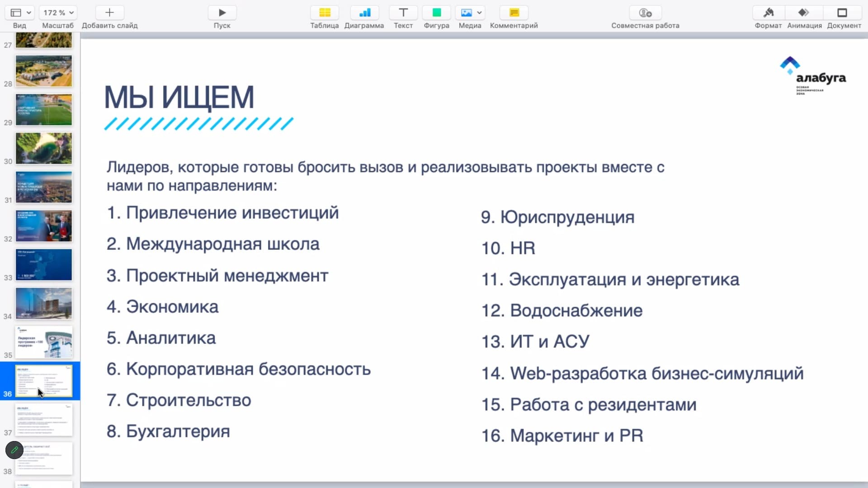Toggle the Анимация sidebar panel
Viewport: 868px width, 488px height.
[804, 13]
